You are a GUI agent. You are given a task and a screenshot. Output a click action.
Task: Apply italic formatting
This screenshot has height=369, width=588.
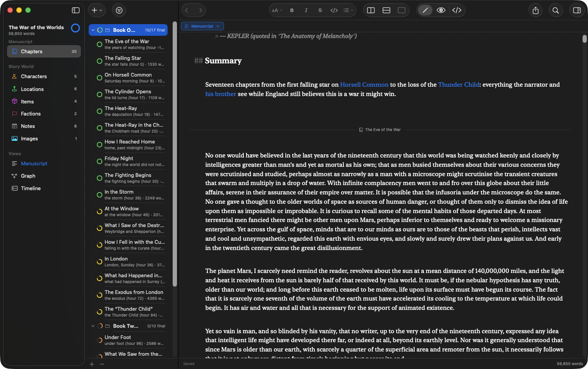coord(306,10)
